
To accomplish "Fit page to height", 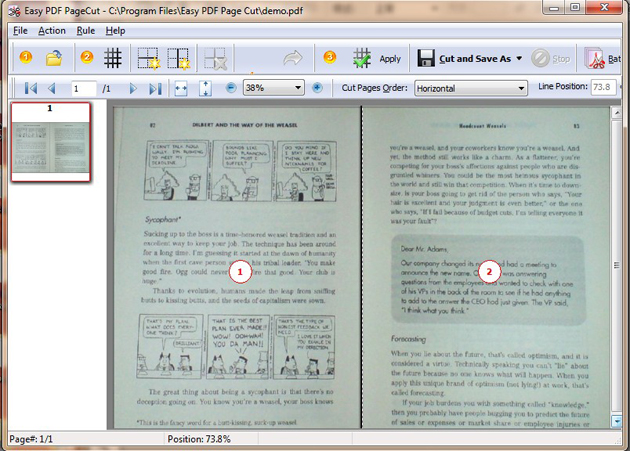I will (205, 88).
